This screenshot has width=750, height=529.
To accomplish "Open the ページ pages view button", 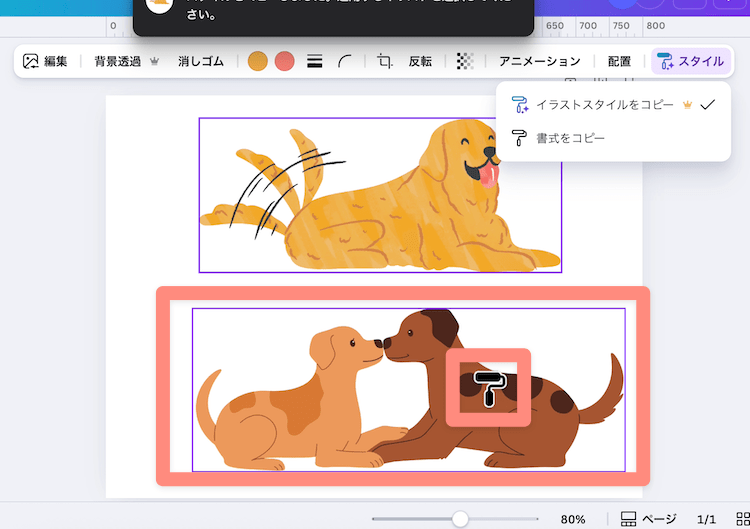I will pyautogui.click(x=648, y=519).
